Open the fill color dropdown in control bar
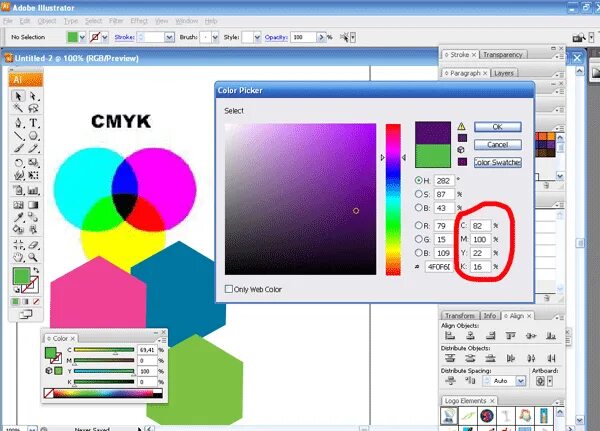 [x=82, y=37]
